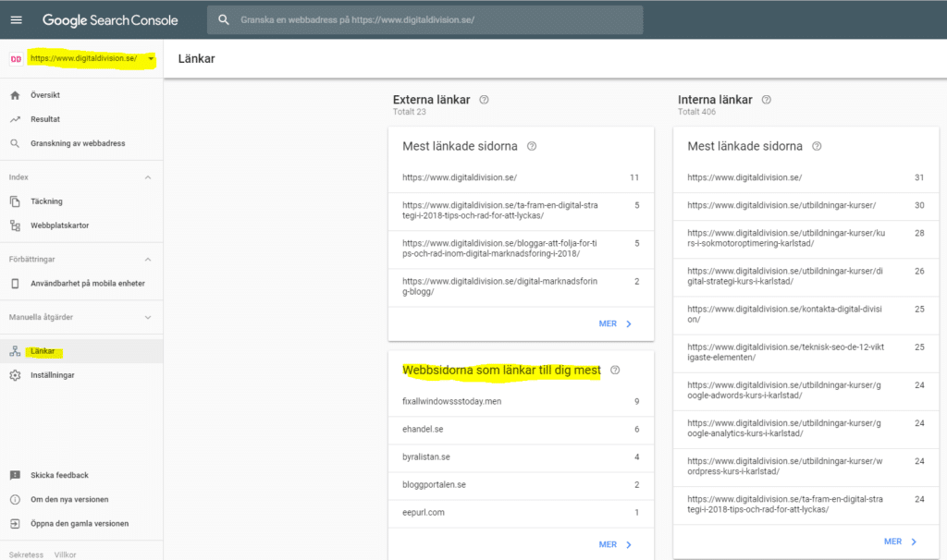Viewport: 947px width, 560px height.
Task: Click help icon next to Interna länkar
Action: point(766,100)
